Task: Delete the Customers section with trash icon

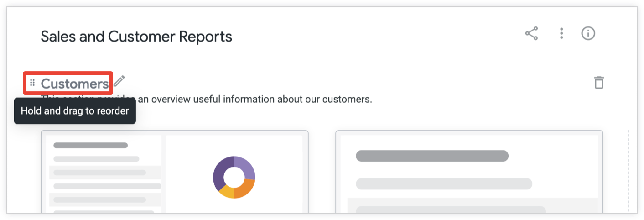Action: pyautogui.click(x=599, y=83)
